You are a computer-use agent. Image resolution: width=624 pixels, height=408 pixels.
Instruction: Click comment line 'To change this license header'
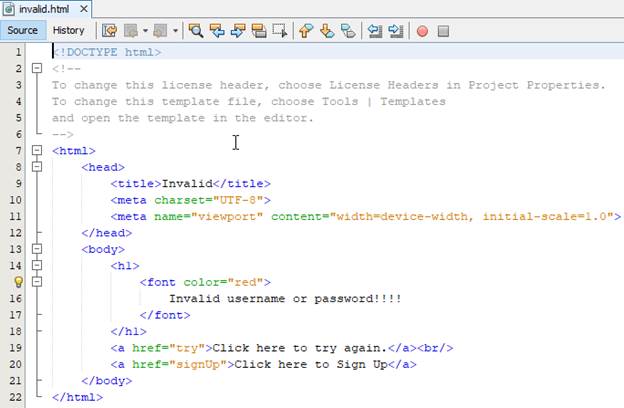point(329,85)
